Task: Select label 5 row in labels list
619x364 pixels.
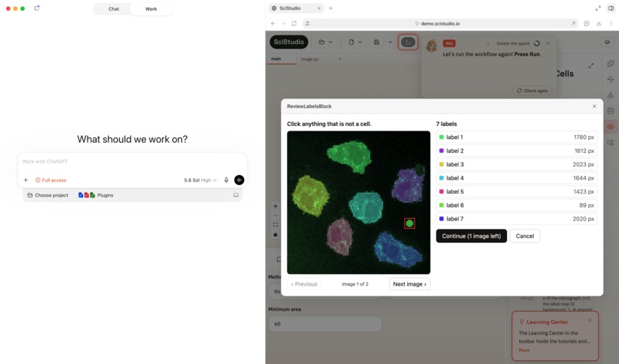Action: tap(516, 191)
